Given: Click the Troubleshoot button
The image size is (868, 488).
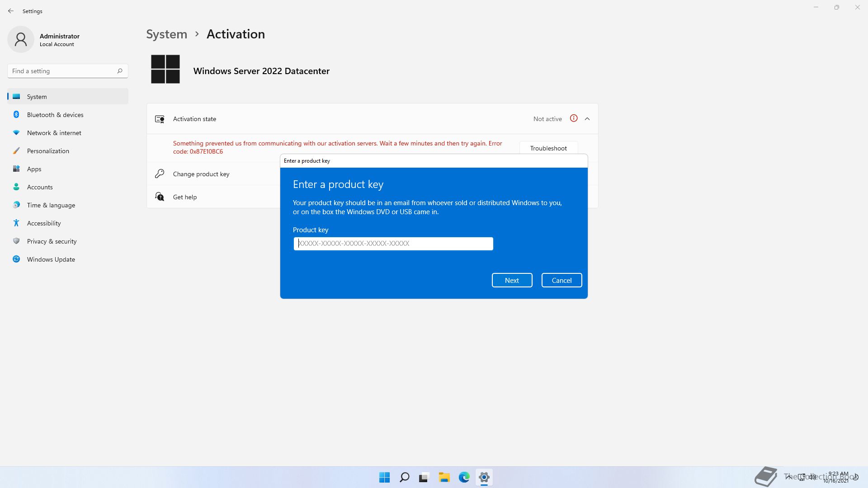Looking at the screenshot, I should 548,148.
